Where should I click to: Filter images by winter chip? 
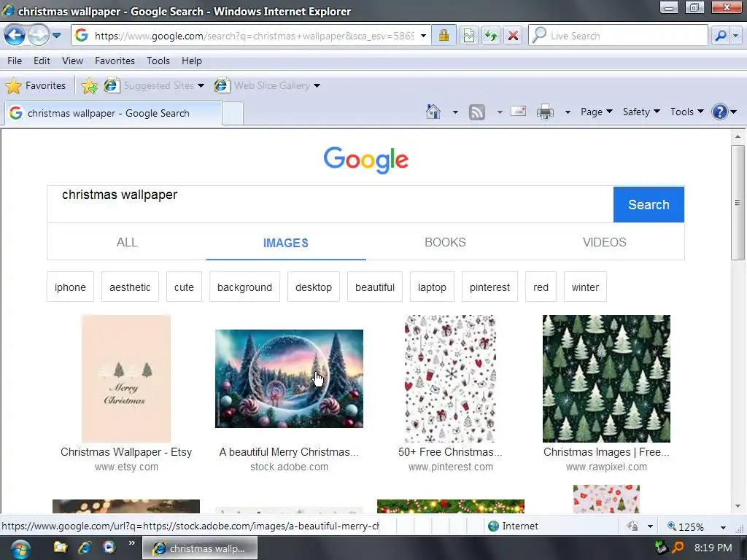[x=585, y=287]
